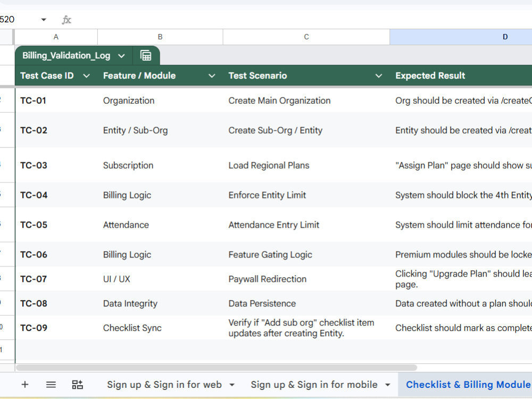Click Upgrade Plan expected result cell
Viewport: 532px width, 399px height.
point(461,279)
